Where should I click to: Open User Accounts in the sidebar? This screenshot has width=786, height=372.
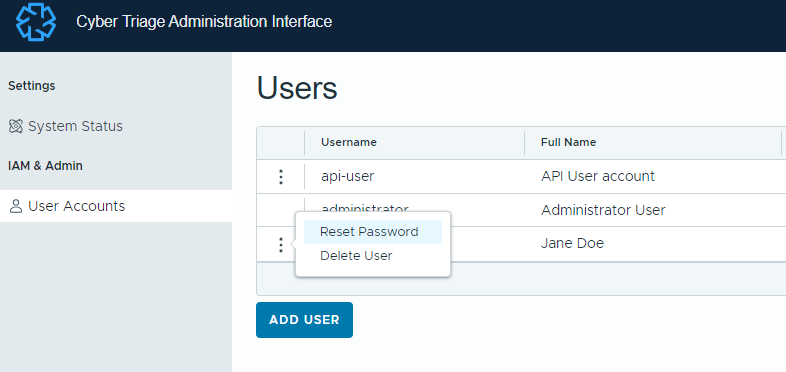click(x=116, y=206)
